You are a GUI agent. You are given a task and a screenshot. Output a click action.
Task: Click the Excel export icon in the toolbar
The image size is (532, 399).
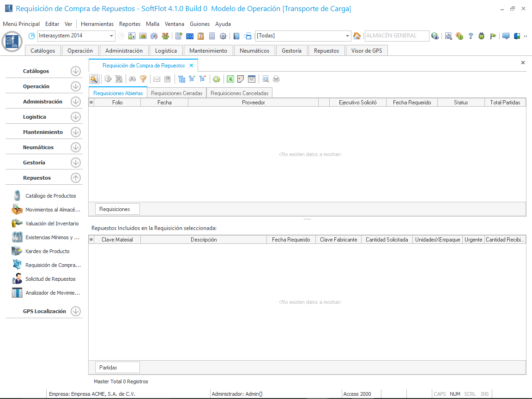pos(230,79)
